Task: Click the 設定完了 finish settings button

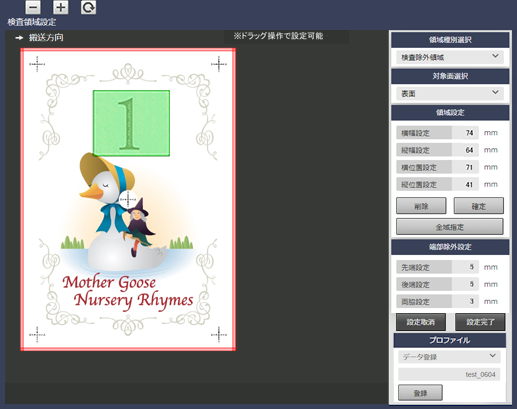Action: click(480, 322)
